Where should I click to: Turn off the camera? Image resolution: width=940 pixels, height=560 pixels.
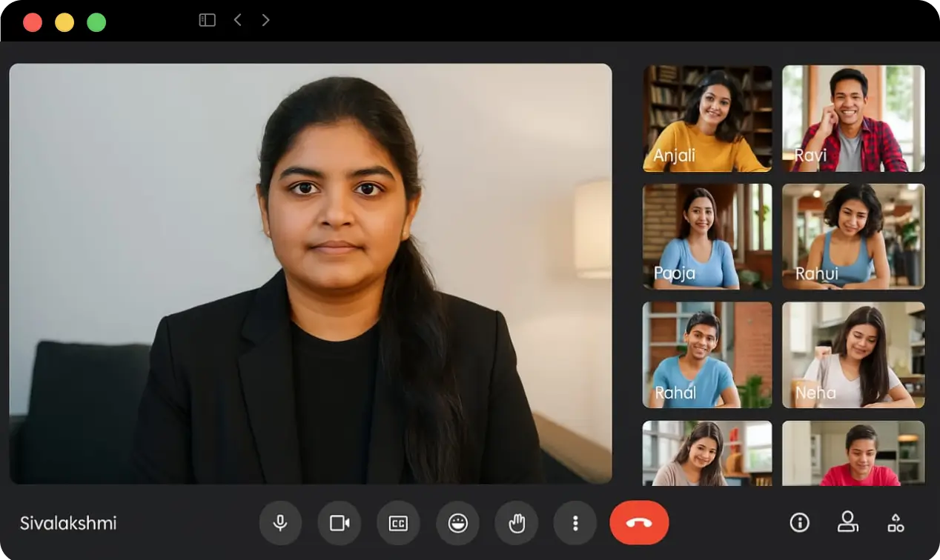[x=339, y=523]
